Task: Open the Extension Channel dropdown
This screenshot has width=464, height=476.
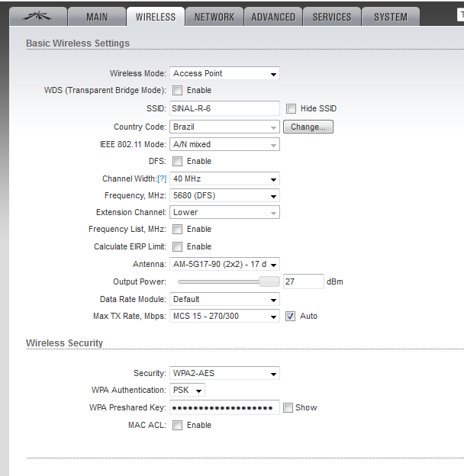Action: click(x=224, y=212)
